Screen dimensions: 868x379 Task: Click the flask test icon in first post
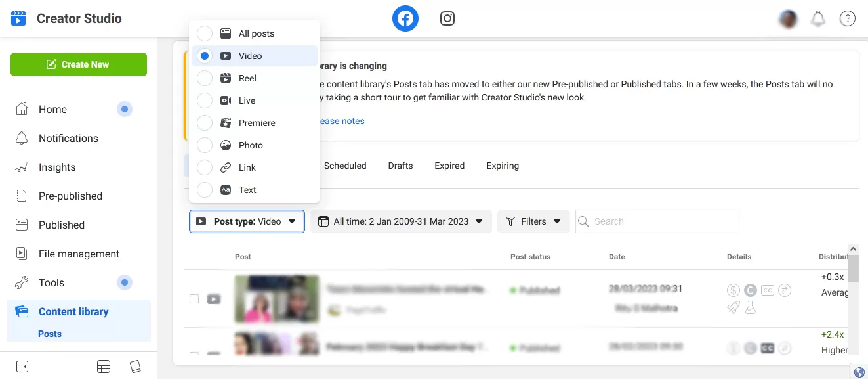pos(751,307)
